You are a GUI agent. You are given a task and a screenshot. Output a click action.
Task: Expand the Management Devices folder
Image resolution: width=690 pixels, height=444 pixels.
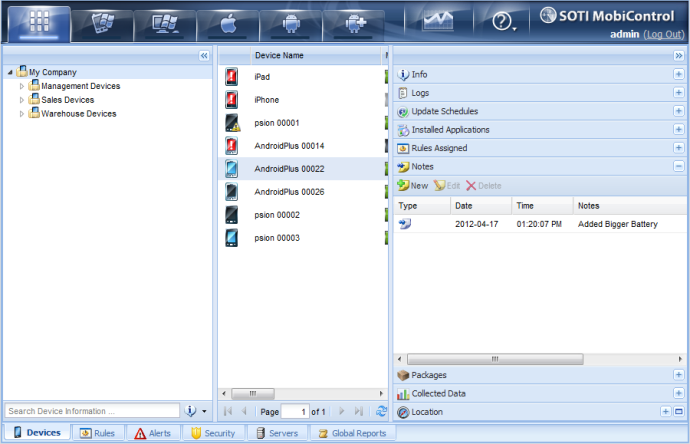[x=22, y=86]
